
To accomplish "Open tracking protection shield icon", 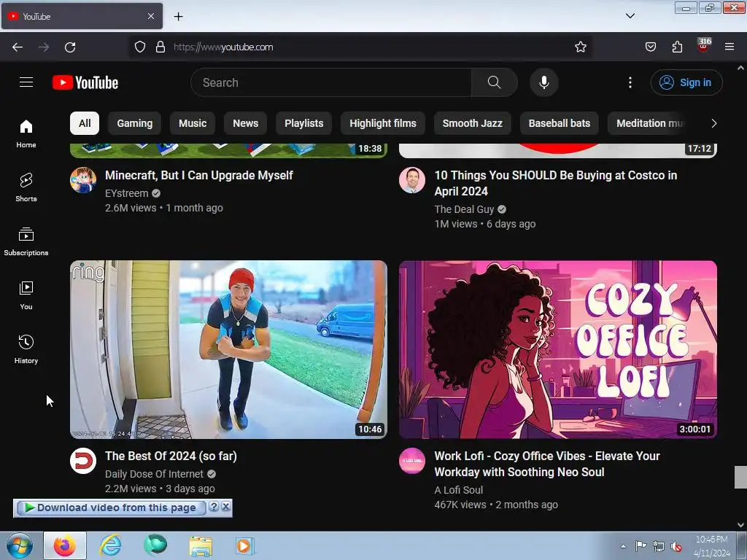I will (x=139, y=47).
